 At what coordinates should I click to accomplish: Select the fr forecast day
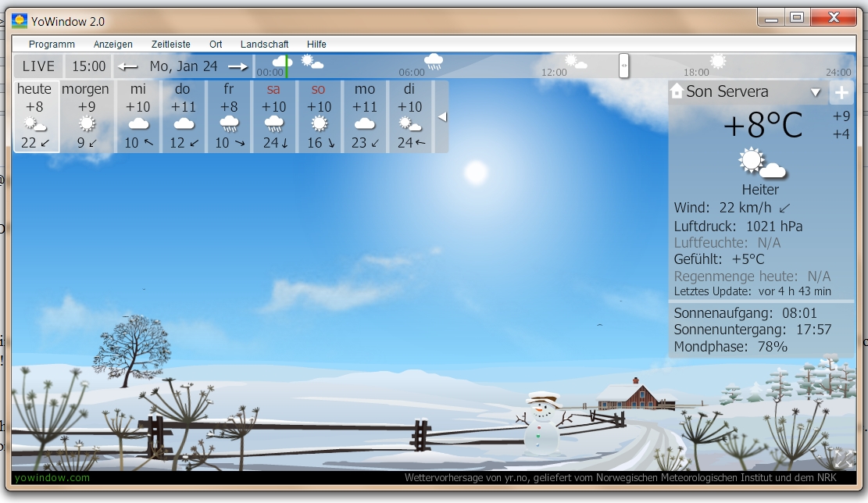(229, 116)
